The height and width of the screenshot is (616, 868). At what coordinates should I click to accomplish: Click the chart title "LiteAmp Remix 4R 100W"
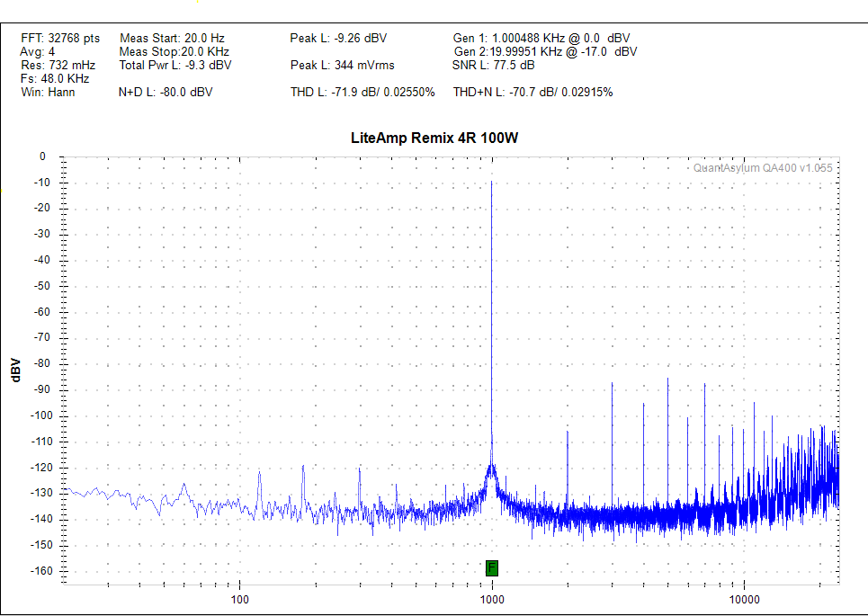coord(434,138)
